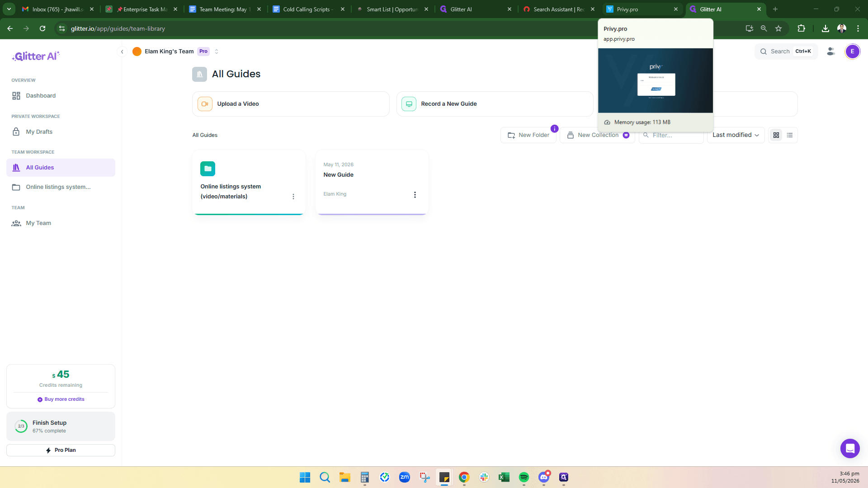The height and width of the screenshot is (488, 868).
Task: Open Excel from the taskbar
Action: 504,477
